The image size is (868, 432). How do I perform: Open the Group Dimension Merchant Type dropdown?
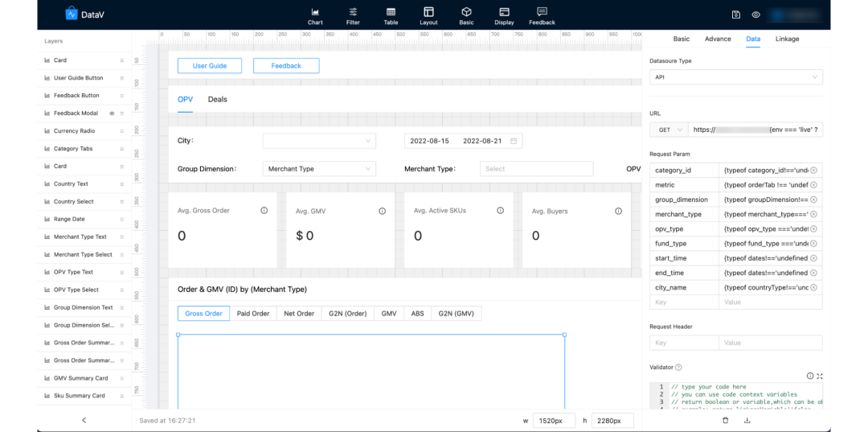click(319, 169)
